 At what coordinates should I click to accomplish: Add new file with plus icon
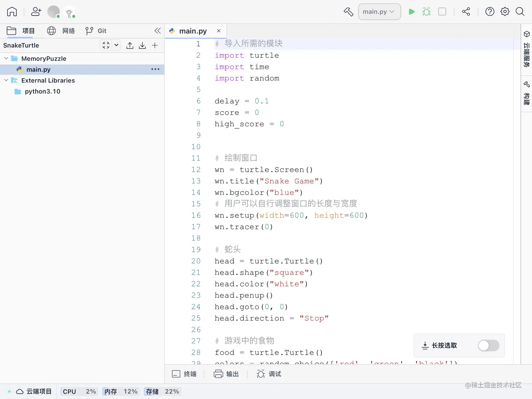tap(155, 45)
